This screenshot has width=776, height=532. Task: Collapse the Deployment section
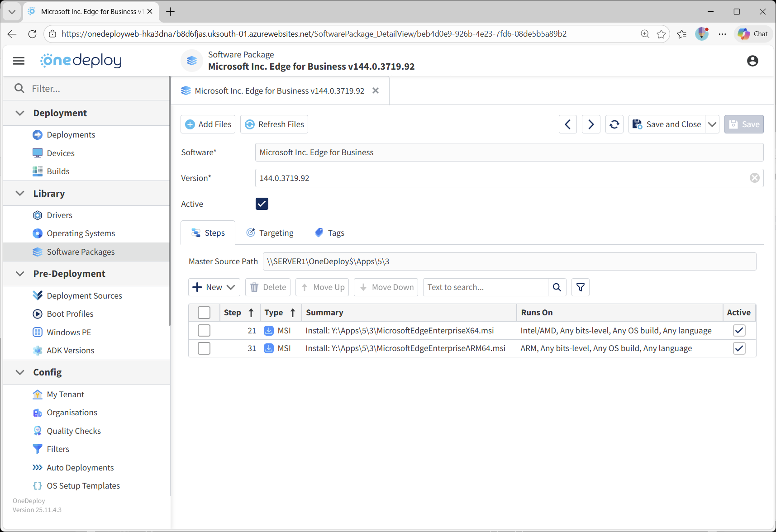tap(19, 113)
